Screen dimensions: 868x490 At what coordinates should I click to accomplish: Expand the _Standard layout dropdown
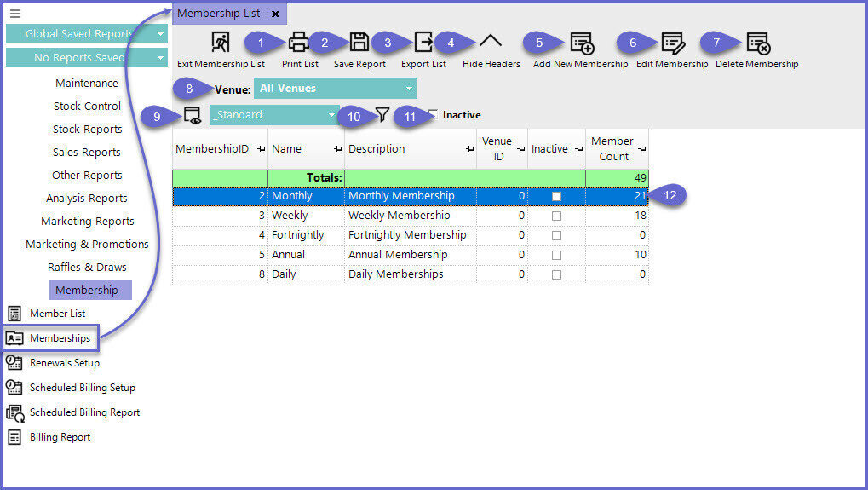pos(274,115)
